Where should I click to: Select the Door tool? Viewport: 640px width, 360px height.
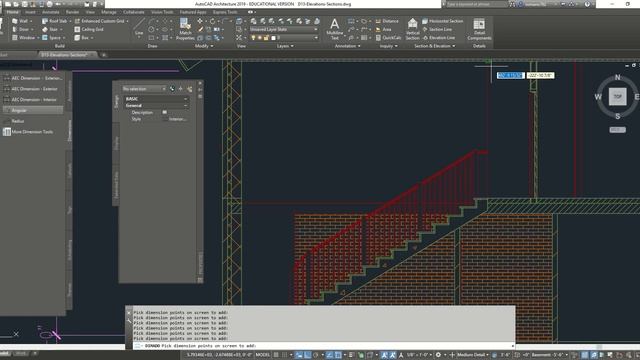[x=20, y=29]
